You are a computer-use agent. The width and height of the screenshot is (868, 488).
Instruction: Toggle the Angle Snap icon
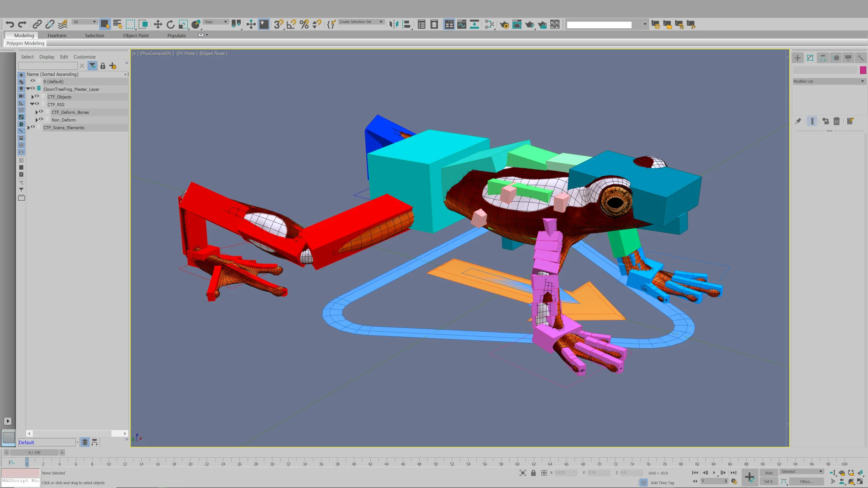[291, 24]
